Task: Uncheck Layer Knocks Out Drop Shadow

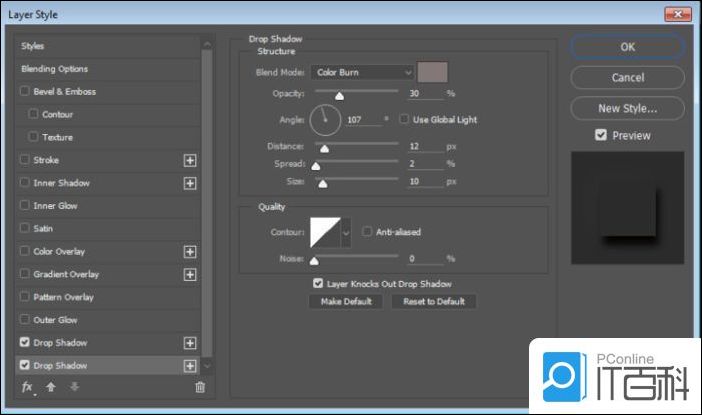Action: [318, 284]
